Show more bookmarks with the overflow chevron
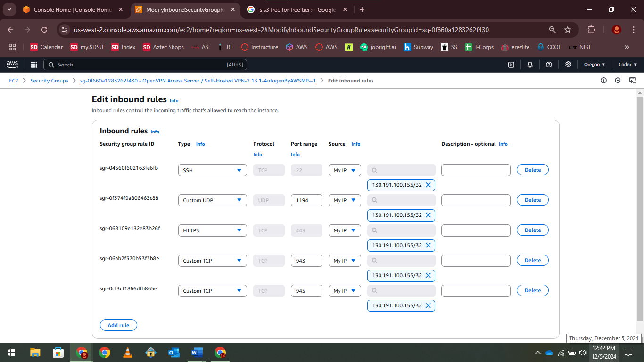644x362 pixels. click(627, 47)
